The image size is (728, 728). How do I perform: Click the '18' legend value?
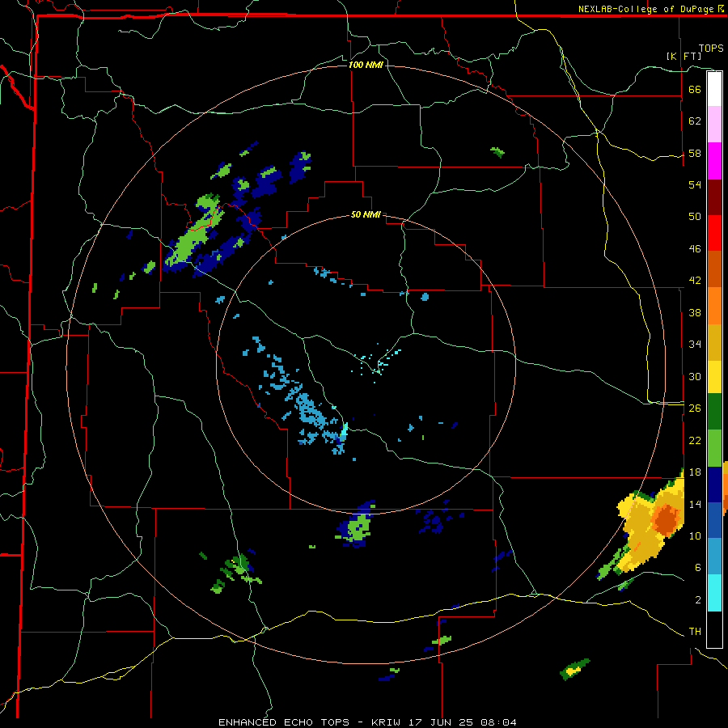click(695, 472)
